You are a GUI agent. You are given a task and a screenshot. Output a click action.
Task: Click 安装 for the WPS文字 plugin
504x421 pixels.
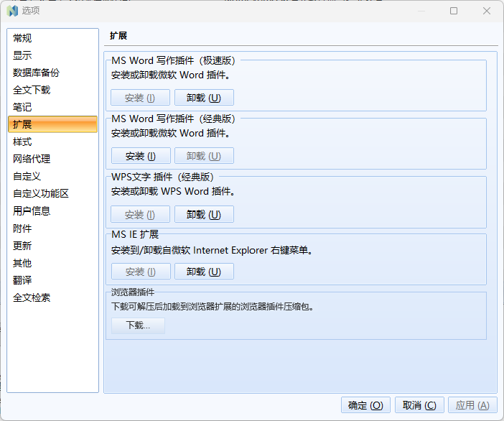(x=140, y=214)
